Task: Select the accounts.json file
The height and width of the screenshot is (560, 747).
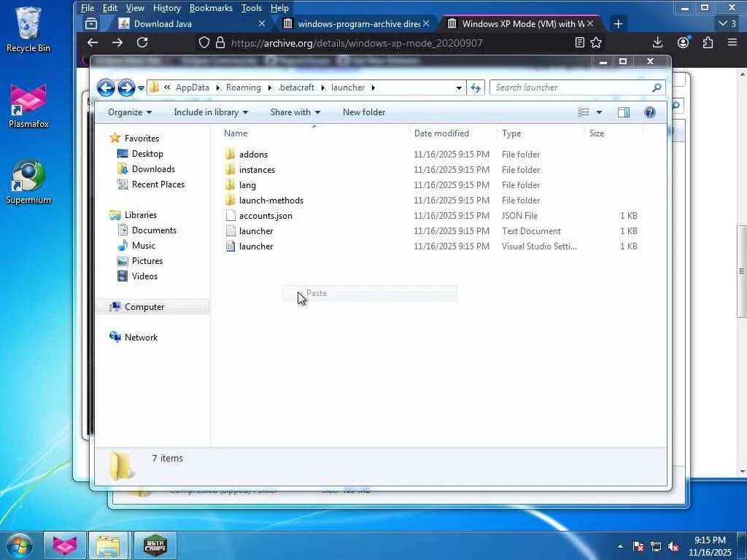Action: tap(266, 216)
